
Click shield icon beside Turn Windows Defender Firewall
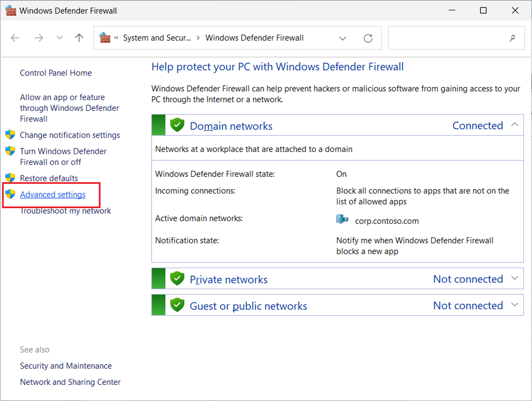point(10,151)
